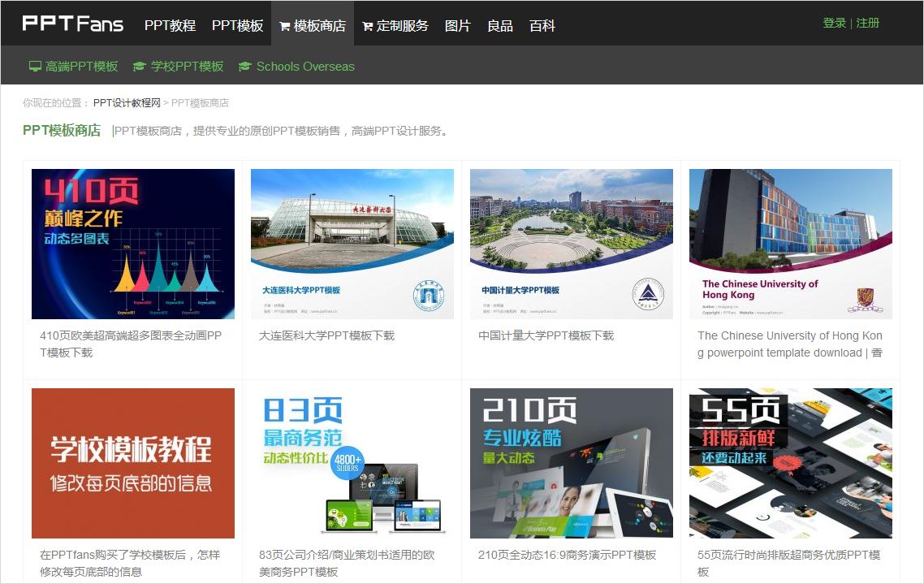Click the 210页 business template thumbnail
The image size is (924, 584).
pyautogui.click(x=571, y=463)
